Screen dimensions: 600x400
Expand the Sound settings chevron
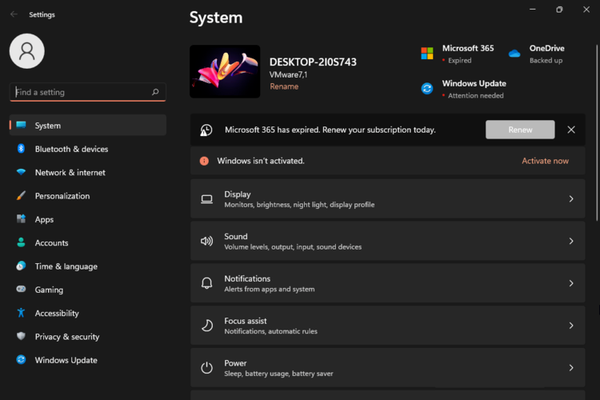coord(571,241)
